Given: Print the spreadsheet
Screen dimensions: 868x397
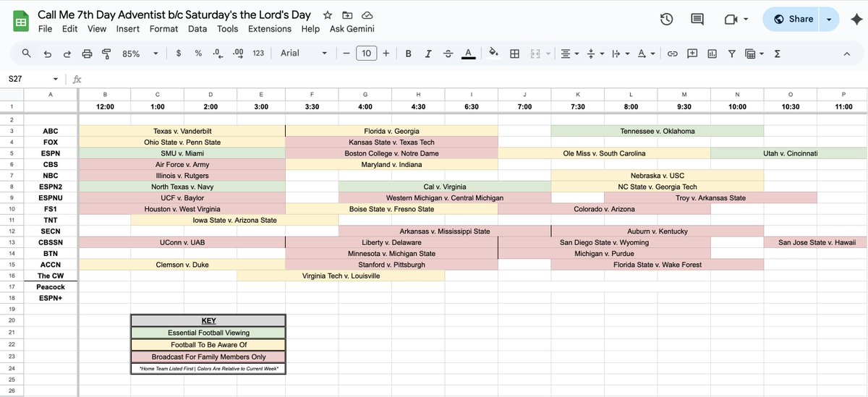Looking at the screenshot, I should click(x=88, y=54).
